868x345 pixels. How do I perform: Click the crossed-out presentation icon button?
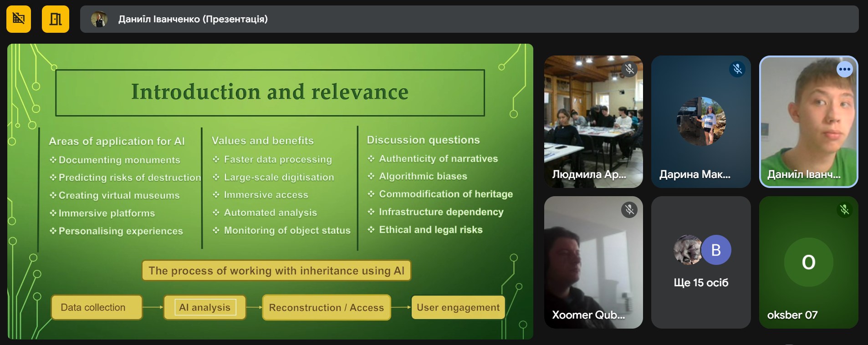tap(19, 19)
